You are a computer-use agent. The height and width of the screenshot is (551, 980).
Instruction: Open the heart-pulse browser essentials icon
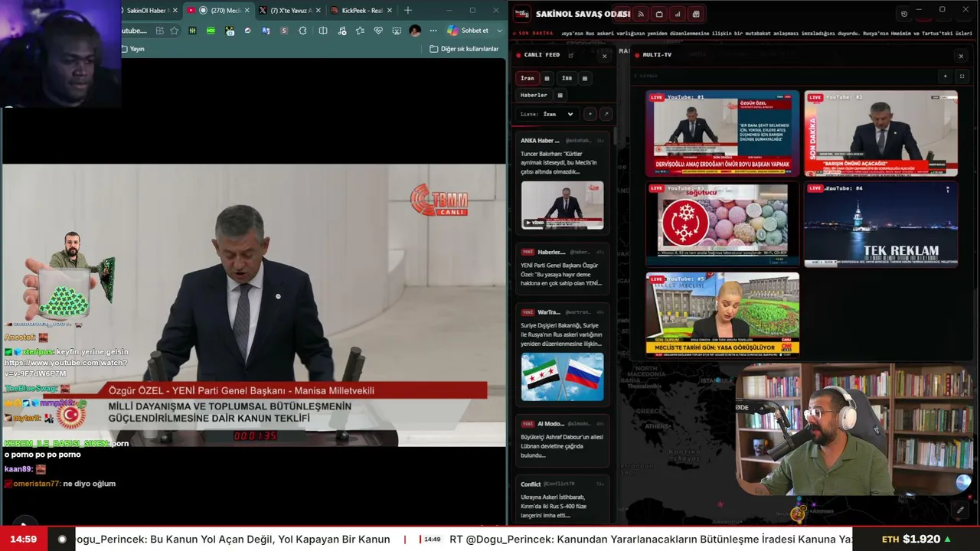378,31
